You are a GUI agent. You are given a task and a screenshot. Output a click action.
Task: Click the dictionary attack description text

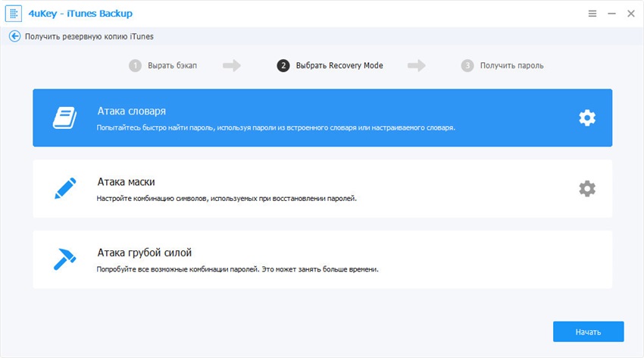pos(276,128)
